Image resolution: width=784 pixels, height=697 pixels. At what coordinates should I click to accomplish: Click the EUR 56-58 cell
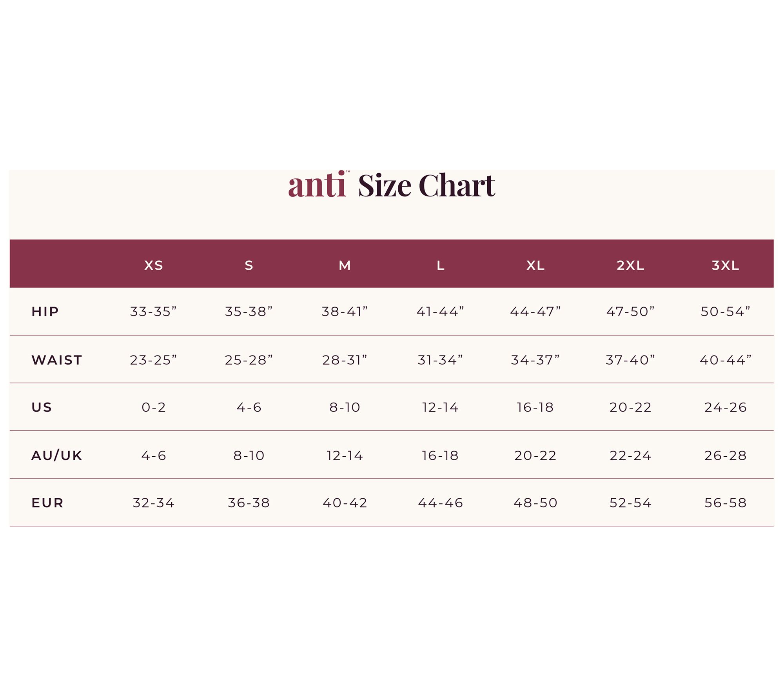[x=725, y=503]
